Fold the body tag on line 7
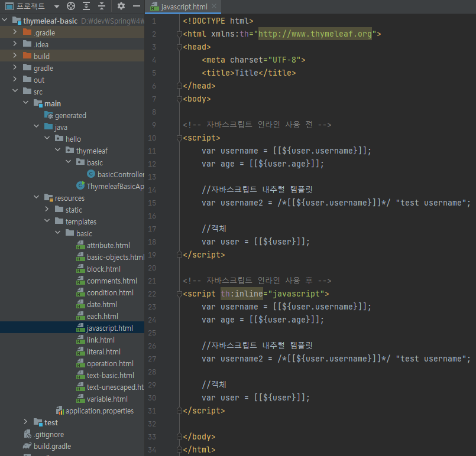476x456 pixels. (179, 99)
